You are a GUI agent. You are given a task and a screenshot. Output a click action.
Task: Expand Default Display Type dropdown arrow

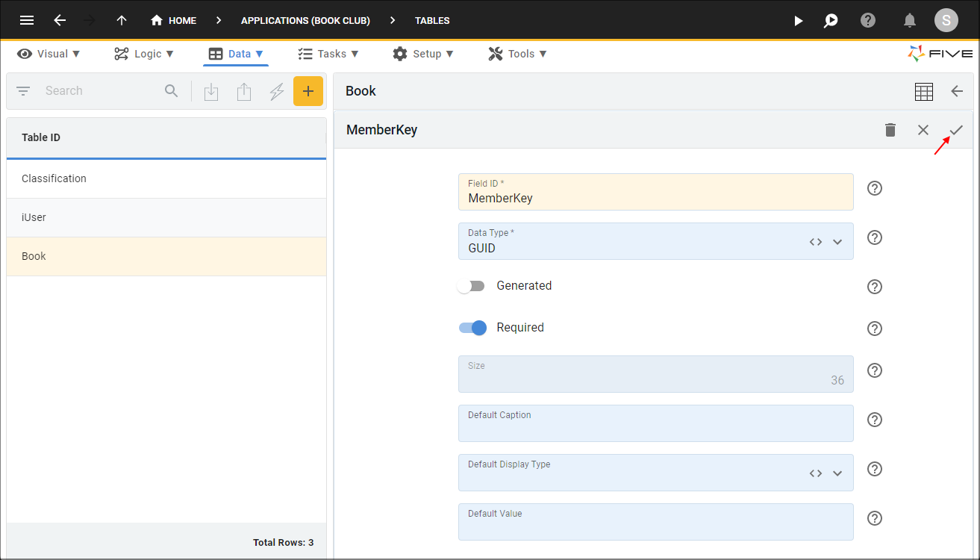pos(837,473)
